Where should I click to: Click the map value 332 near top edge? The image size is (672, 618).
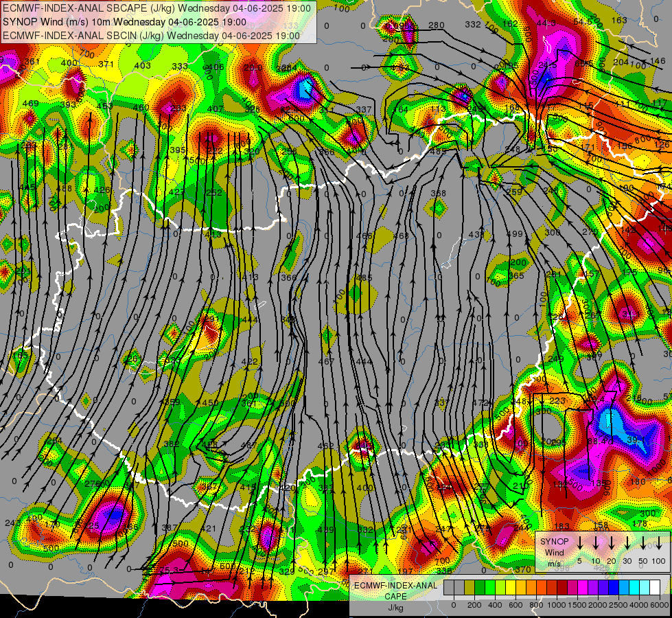pos(473,25)
